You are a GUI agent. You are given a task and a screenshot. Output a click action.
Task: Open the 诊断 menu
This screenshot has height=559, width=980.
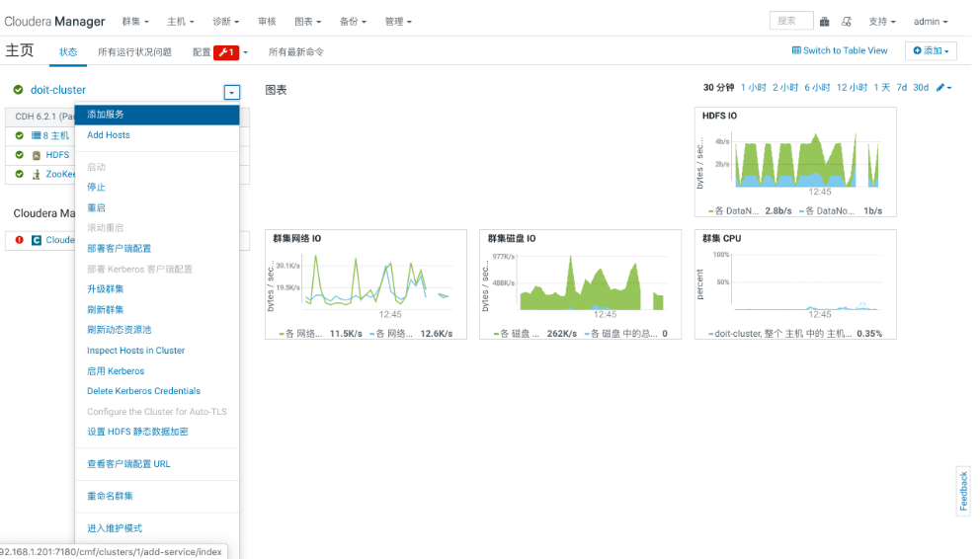225,22
